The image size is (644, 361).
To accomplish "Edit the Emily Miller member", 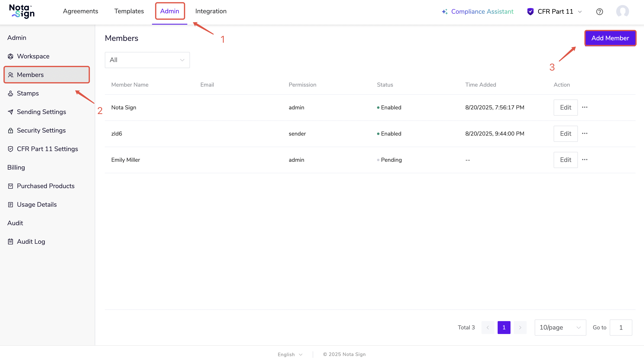I will tap(565, 160).
